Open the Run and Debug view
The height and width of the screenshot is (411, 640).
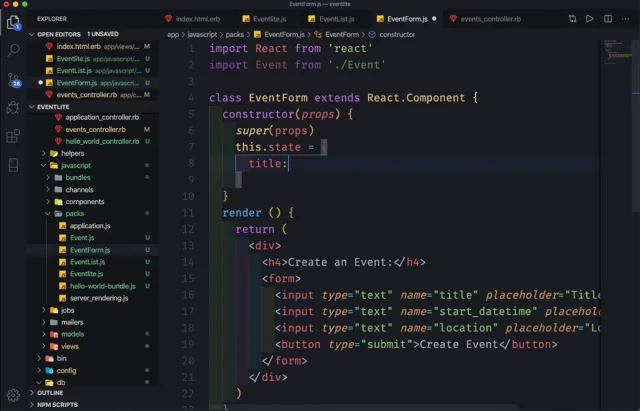(x=14, y=107)
